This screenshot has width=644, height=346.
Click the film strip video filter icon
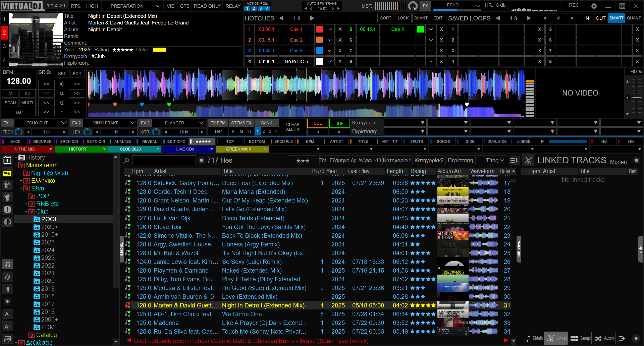tap(7, 277)
